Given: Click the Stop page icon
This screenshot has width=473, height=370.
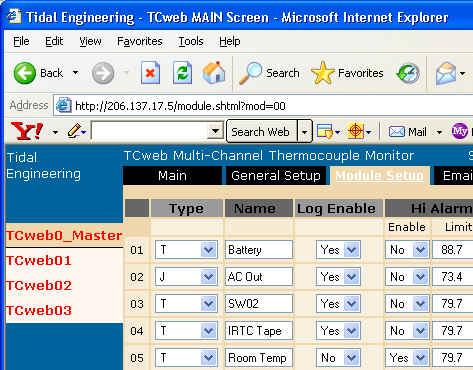Looking at the screenshot, I should coord(150,73).
